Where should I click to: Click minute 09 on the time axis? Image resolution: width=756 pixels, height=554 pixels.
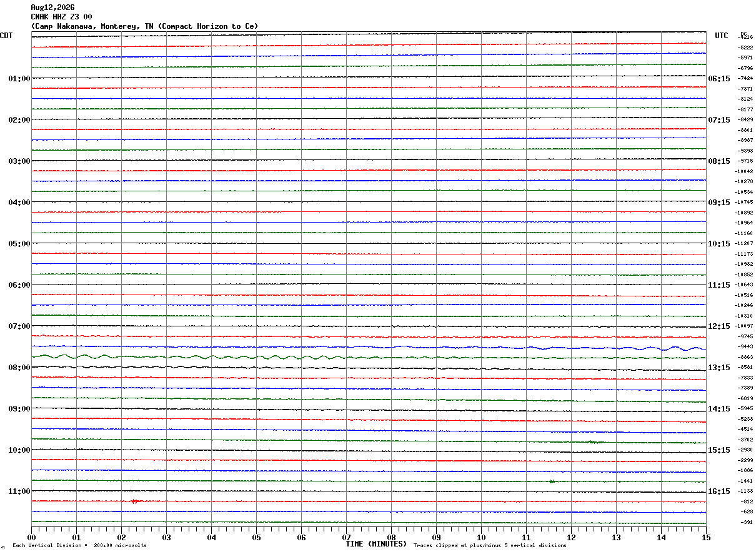[436, 537]
